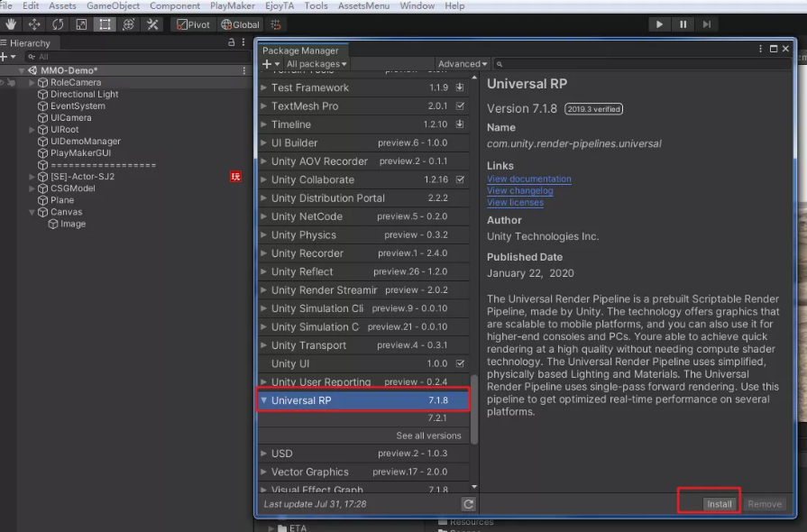Select the Move tool

[x=35, y=24]
